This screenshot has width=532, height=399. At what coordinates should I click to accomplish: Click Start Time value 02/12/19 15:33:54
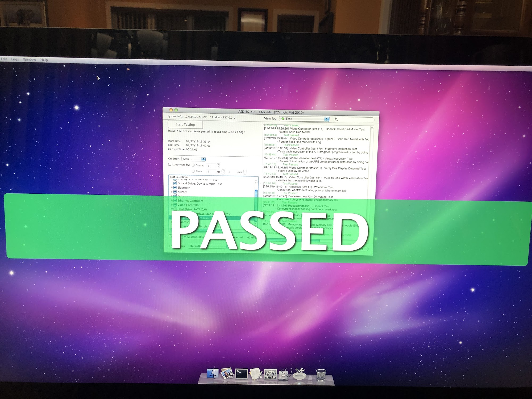198,142
